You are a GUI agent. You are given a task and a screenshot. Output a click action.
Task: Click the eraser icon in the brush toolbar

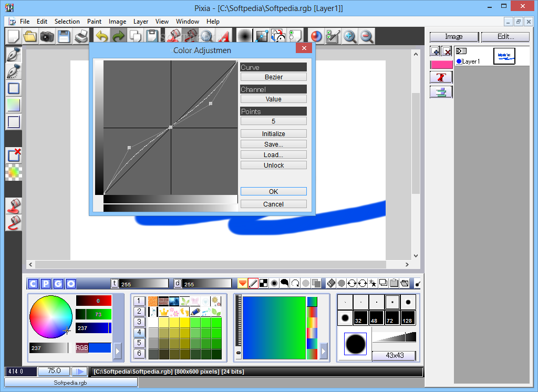click(x=331, y=283)
